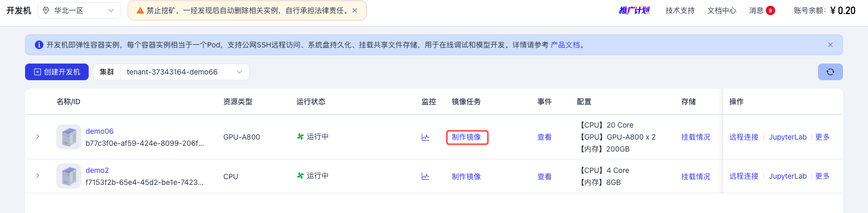
Task: Click 制作镜像 for demo06
Action: coord(466,137)
